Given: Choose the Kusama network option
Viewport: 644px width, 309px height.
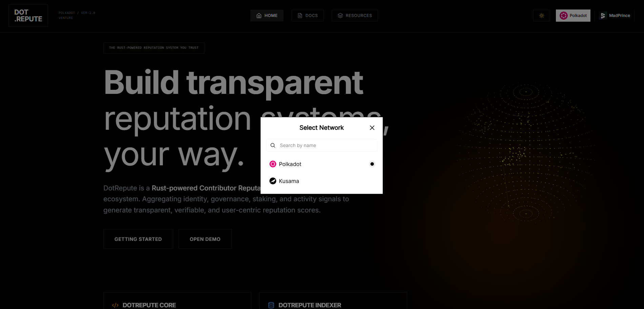Looking at the screenshot, I should tap(321, 181).
